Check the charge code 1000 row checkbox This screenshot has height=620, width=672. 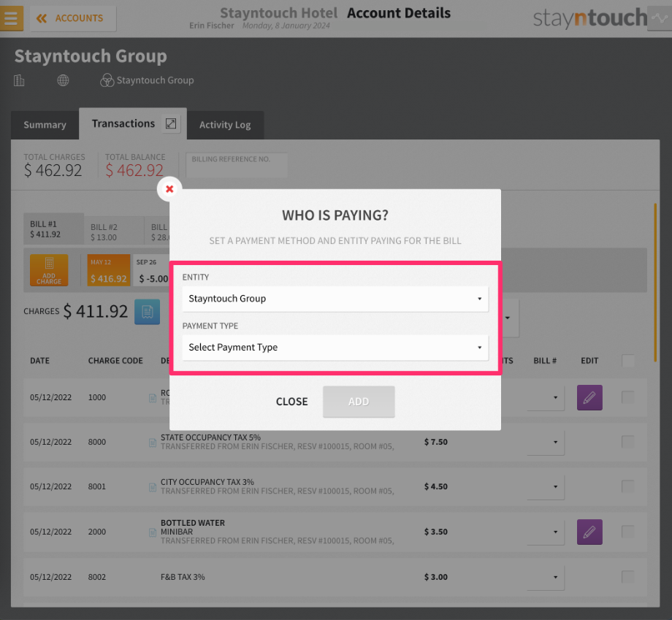click(x=628, y=397)
